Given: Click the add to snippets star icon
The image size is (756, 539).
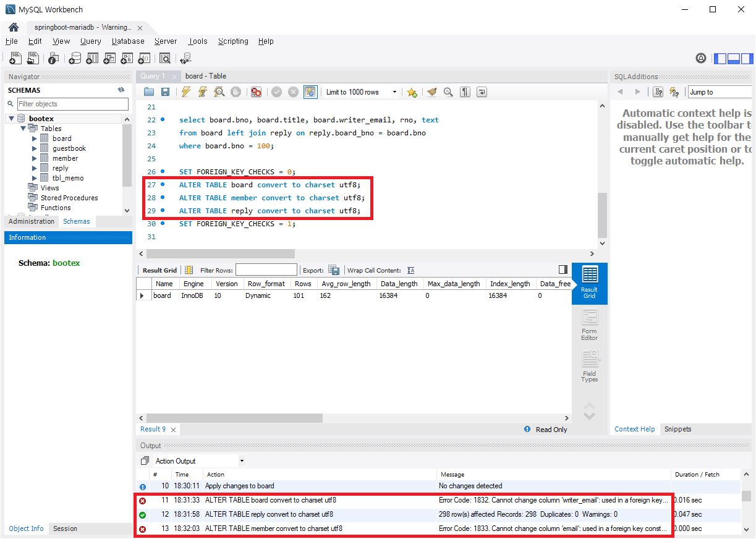Looking at the screenshot, I should click(x=412, y=92).
